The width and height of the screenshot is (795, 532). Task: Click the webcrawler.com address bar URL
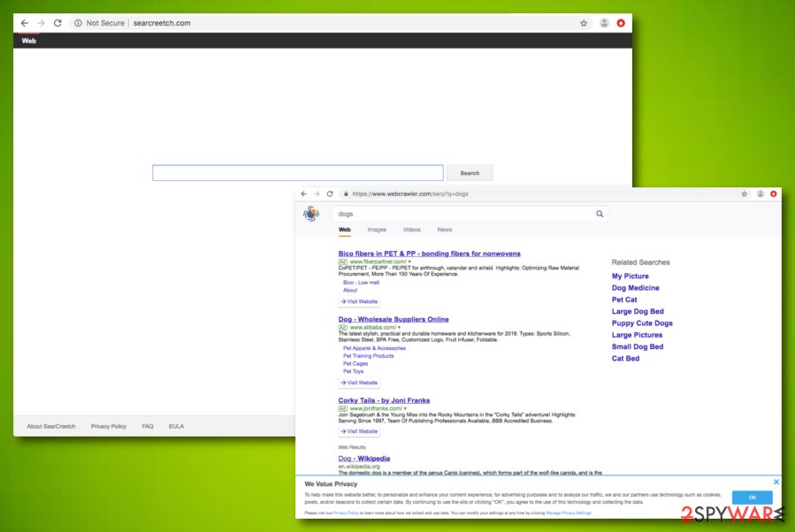[410, 194]
